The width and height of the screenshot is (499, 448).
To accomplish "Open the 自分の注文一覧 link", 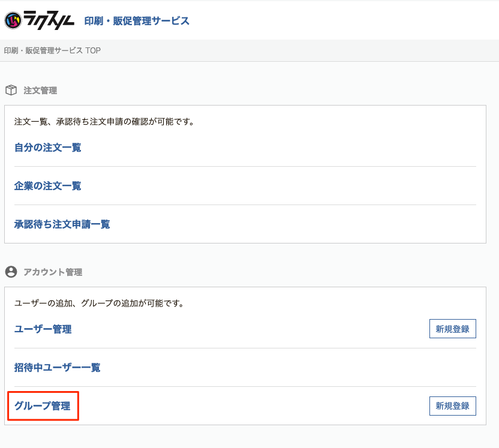I will [x=48, y=148].
